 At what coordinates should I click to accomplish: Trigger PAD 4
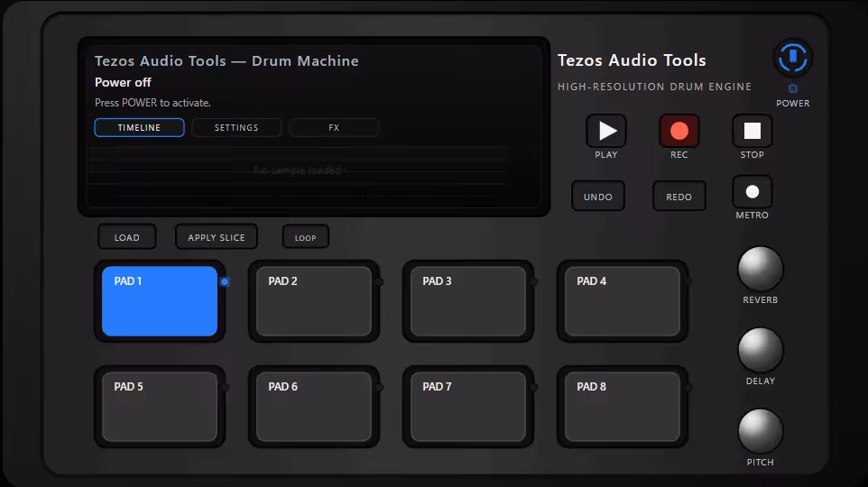(623, 301)
